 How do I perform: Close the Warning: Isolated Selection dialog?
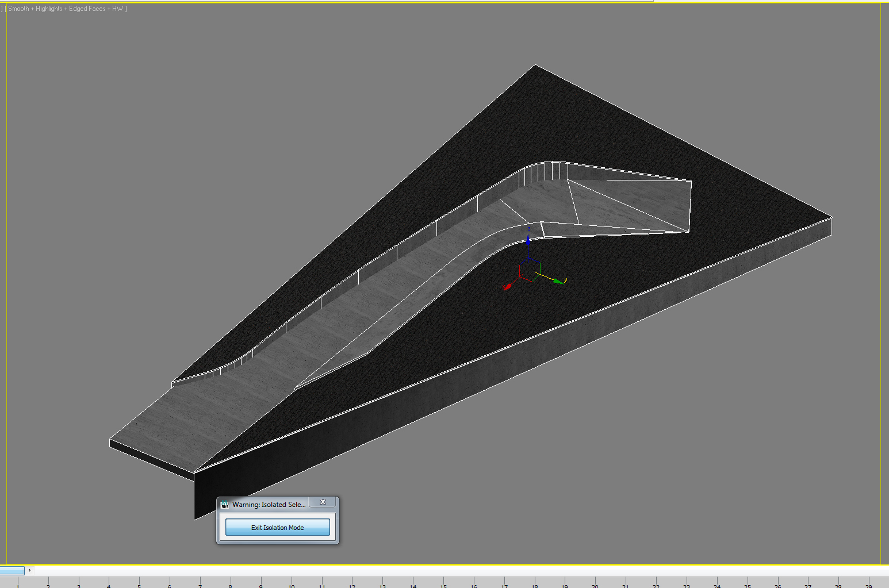click(x=323, y=502)
